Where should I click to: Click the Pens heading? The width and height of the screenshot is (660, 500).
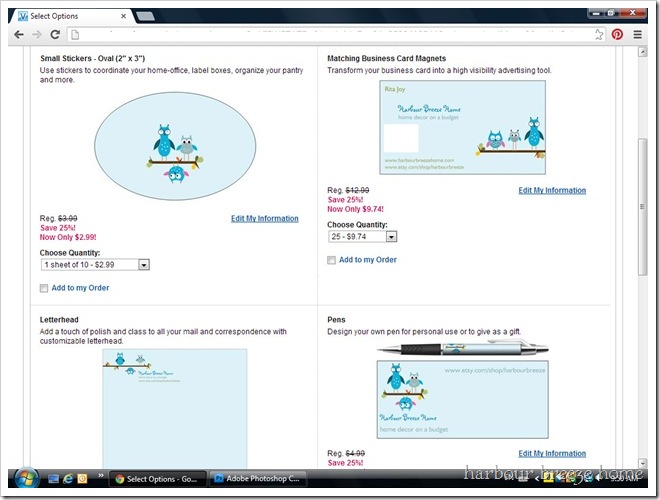click(336, 320)
